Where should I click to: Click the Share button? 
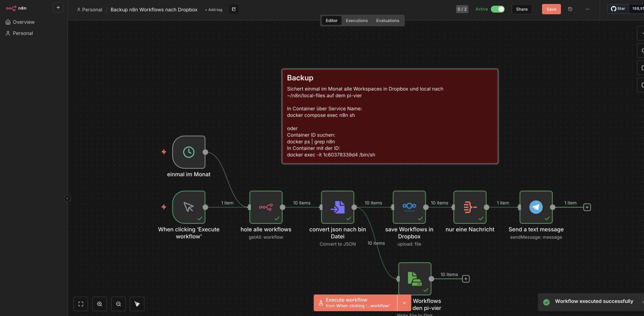click(x=522, y=9)
